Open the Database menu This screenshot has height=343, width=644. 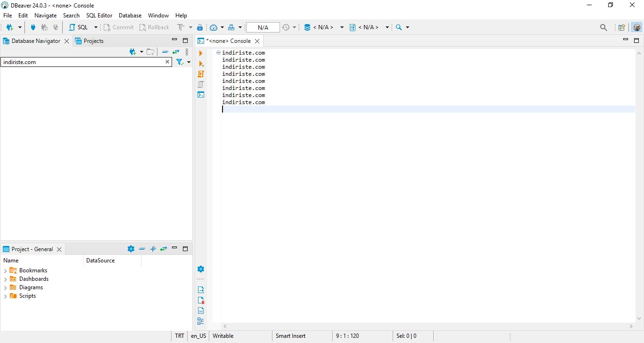pos(130,16)
